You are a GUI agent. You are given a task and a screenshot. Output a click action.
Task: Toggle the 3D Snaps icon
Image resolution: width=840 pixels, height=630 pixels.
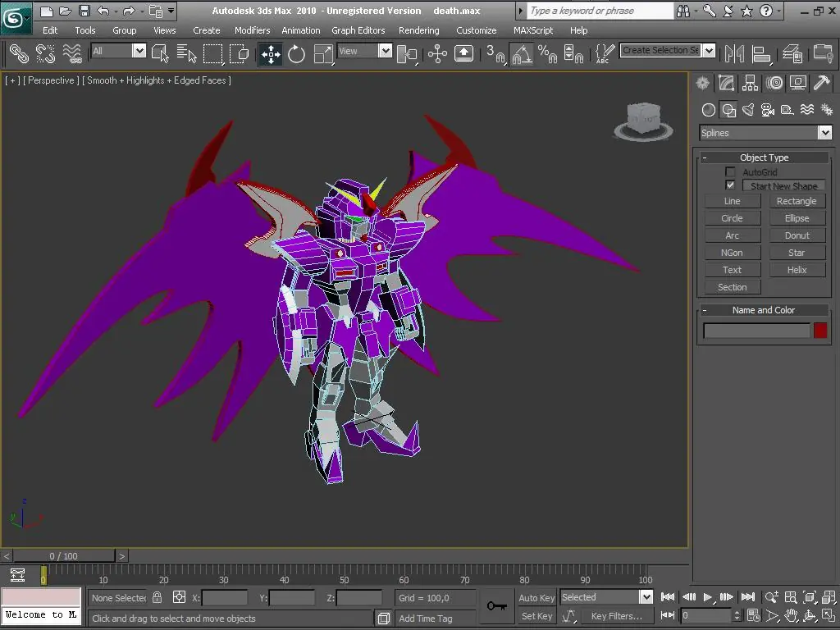(x=495, y=53)
